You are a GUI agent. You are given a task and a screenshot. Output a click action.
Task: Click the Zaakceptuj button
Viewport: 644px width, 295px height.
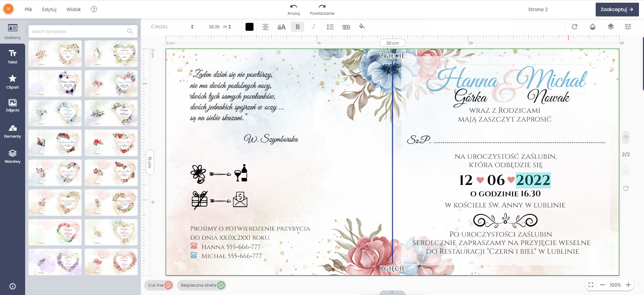(617, 9)
